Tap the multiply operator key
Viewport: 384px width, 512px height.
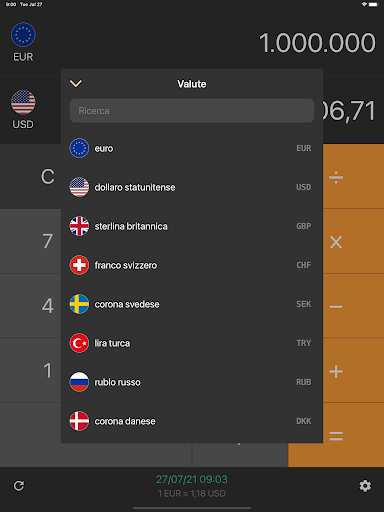click(x=353, y=242)
